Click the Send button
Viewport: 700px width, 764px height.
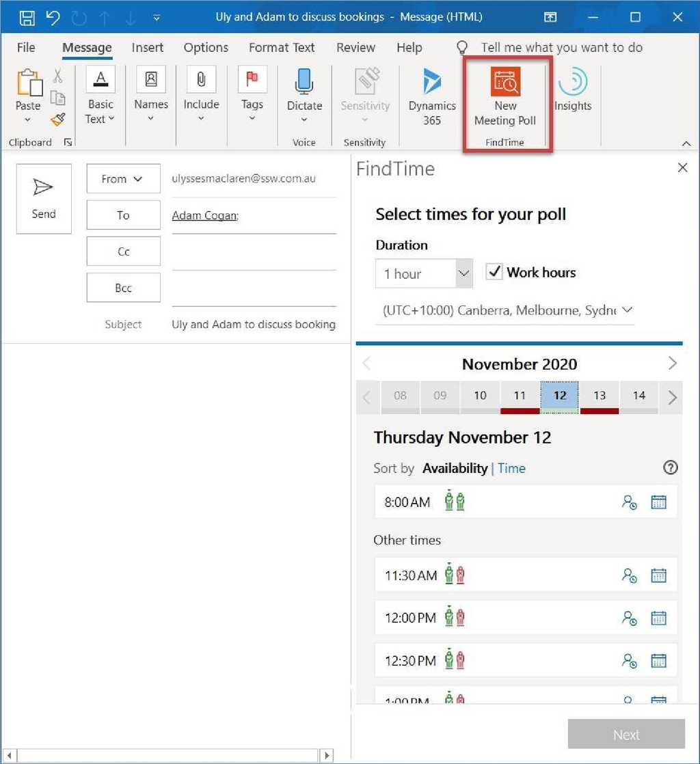click(43, 198)
